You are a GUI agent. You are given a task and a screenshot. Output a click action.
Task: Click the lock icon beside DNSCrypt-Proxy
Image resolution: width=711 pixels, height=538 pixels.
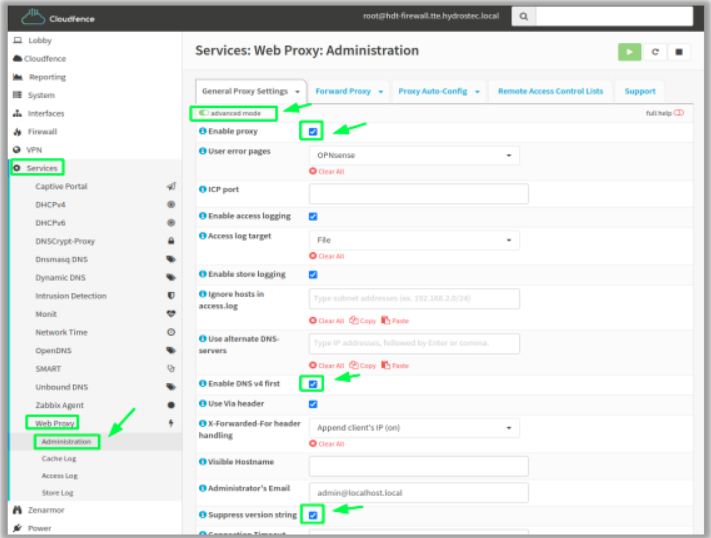tap(171, 241)
